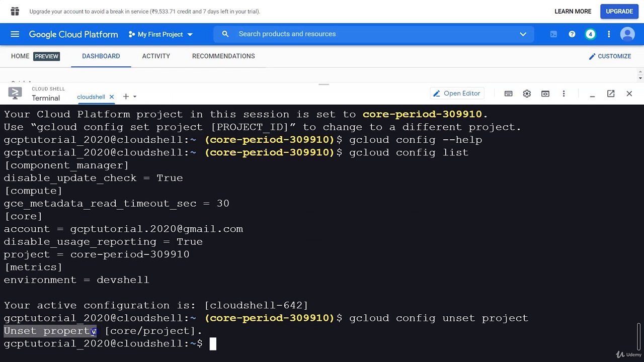This screenshot has height=362, width=644.
Task: Close the cloudshell session tab
Action: point(112,97)
